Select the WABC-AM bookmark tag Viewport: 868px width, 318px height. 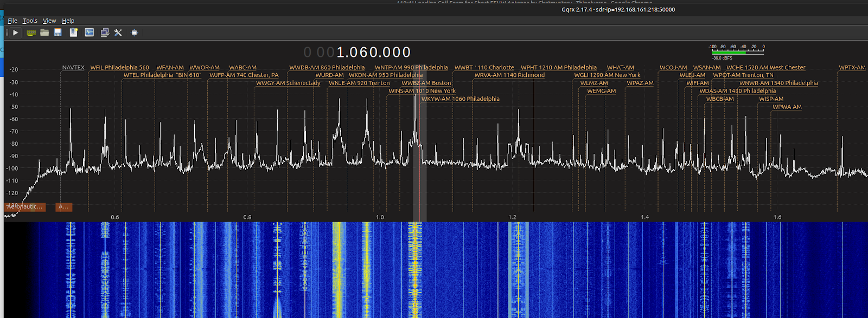pyautogui.click(x=242, y=68)
